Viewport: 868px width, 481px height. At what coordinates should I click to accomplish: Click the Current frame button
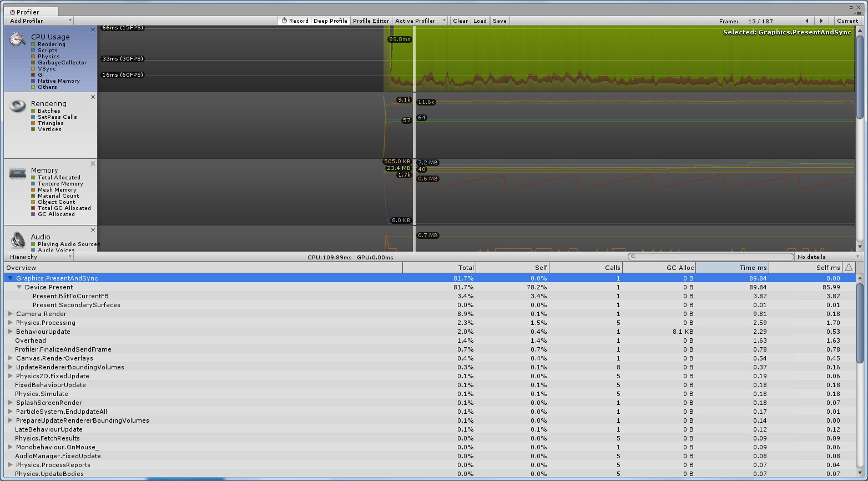coord(847,21)
